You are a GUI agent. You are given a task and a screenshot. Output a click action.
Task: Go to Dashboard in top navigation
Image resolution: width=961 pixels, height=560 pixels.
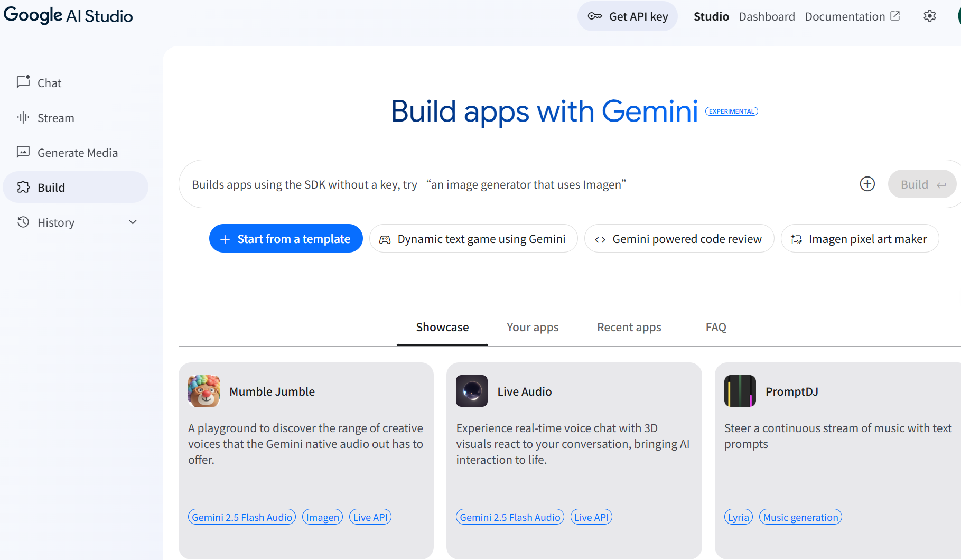[x=767, y=16]
